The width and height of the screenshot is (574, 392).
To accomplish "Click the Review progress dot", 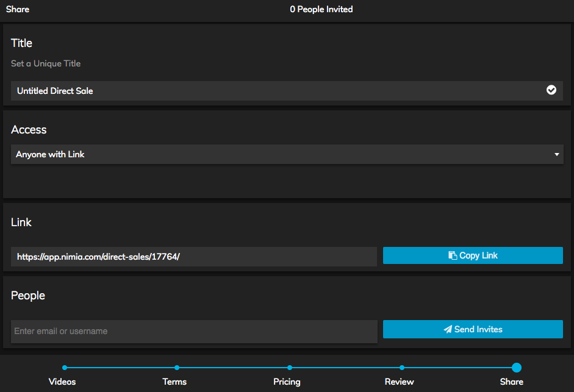I will [402, 368].
